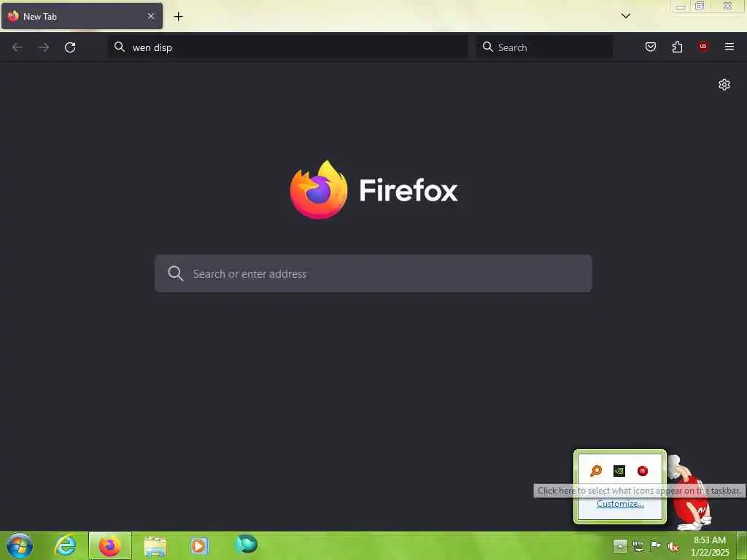Viewport: 747px width, 560px height.
Task: Open the New Tab personalize gear icon
Action: (x=724, y=85)
